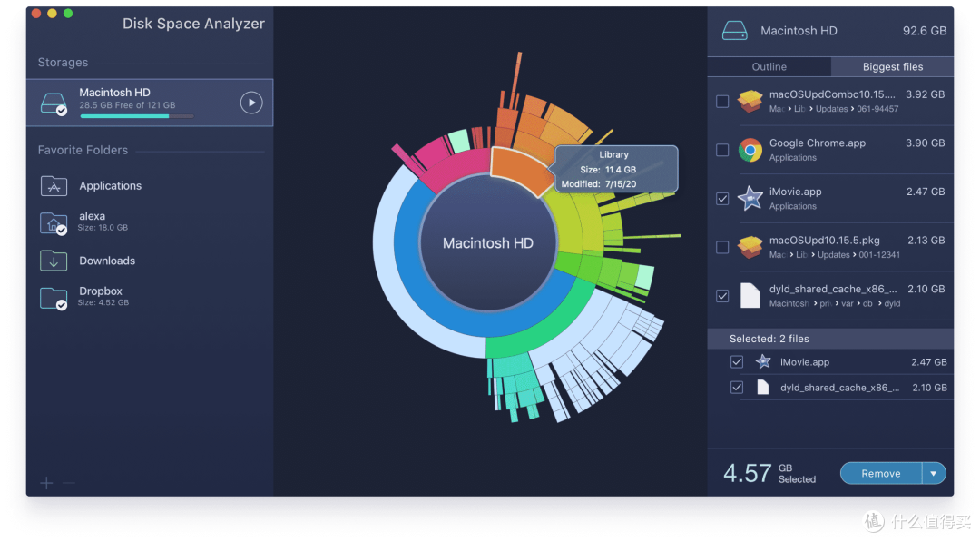This screenshot has height=542, width=980.
Task: Click the Google Chrome.app file name
Action: tap(818, 143)
